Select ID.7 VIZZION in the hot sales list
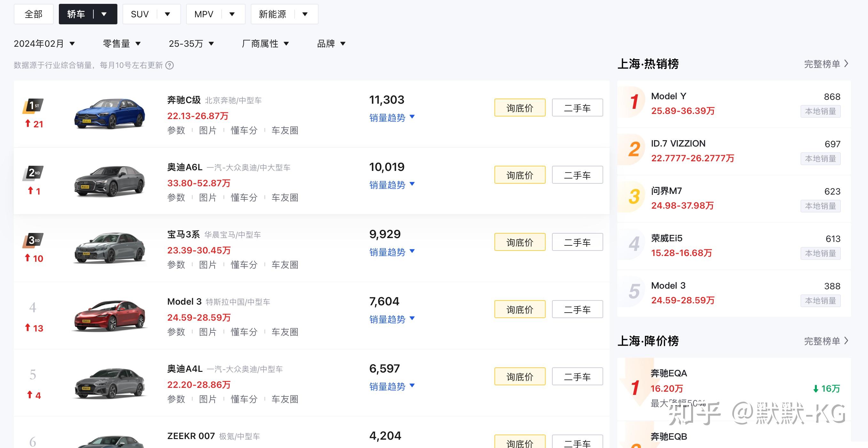Viewport: 868px width, 448px height. (678, 143)
